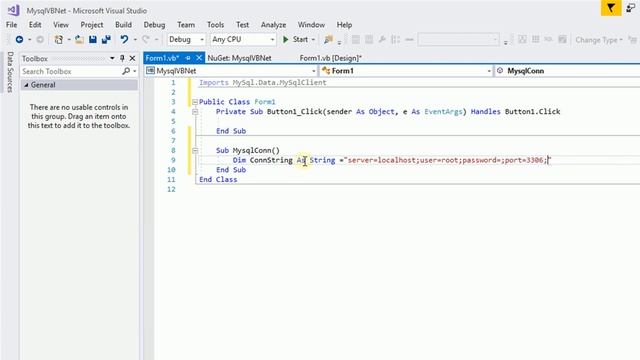The width and height of the screenshot is (640, 360).
Task: Open the Help menu
Action: coord(344,25)
